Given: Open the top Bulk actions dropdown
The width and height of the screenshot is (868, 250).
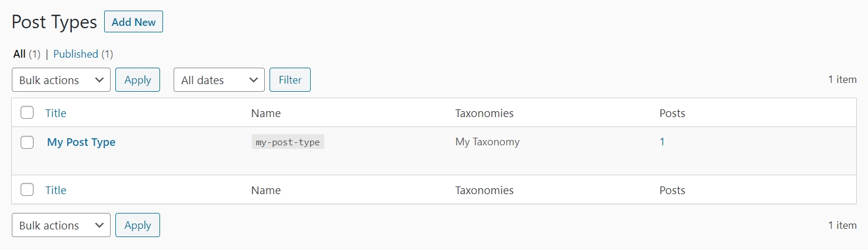Looking at the screenshot, I should [x=61, y=80].
